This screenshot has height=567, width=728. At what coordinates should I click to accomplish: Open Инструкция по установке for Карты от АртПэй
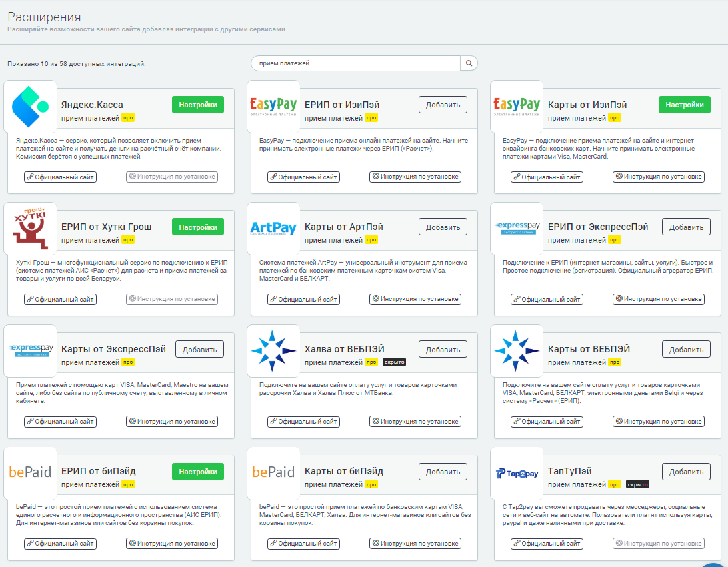pyautogui.click(x=415, y=299)
